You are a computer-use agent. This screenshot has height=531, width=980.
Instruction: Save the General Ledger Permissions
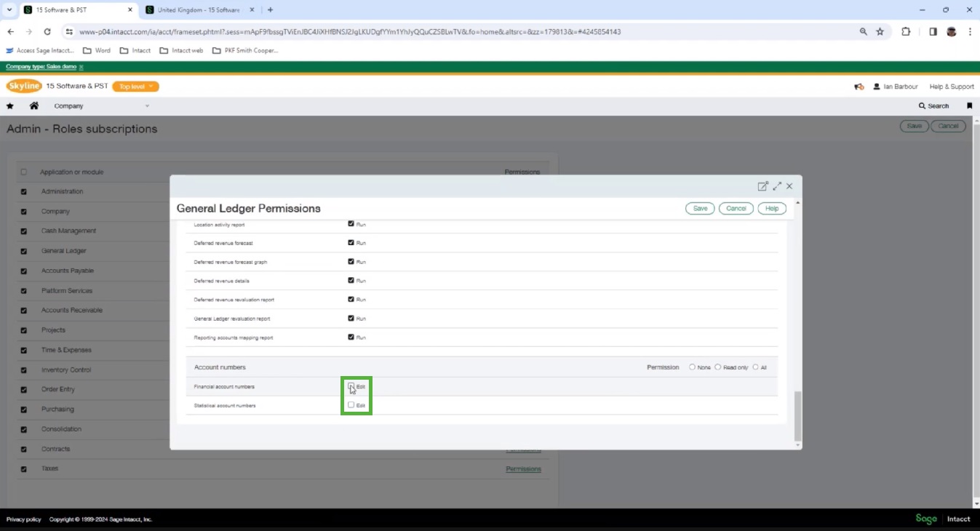pyautogui.click(x=699, y=208)
